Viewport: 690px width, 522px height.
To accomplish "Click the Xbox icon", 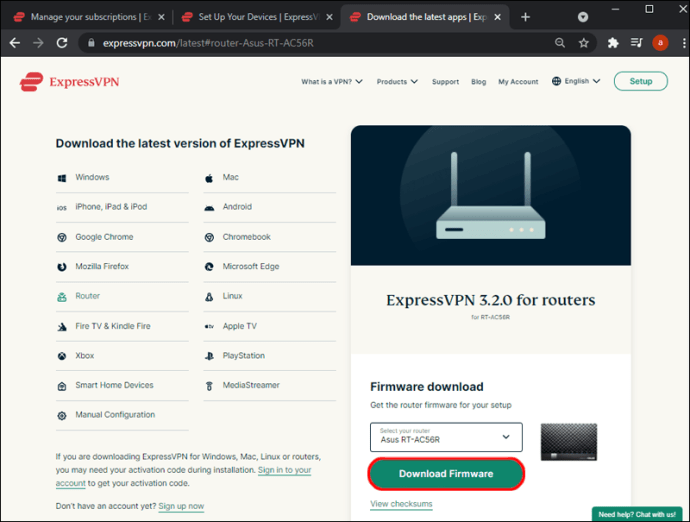I will click(x=62, y=356).
